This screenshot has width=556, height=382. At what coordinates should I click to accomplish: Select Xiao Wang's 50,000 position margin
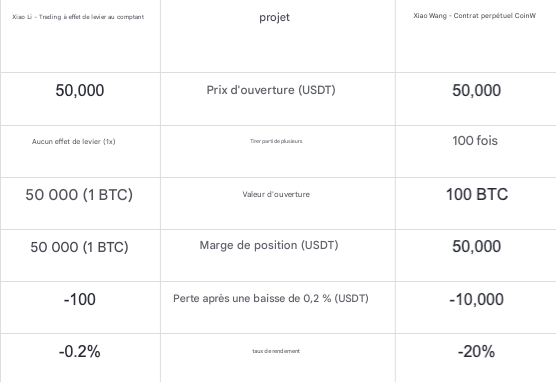point(477,247)
